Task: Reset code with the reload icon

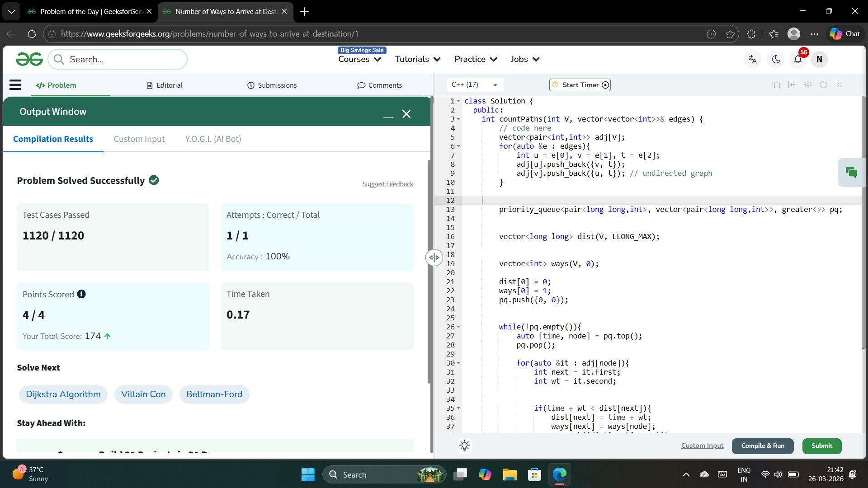Action: coord(824,84)
